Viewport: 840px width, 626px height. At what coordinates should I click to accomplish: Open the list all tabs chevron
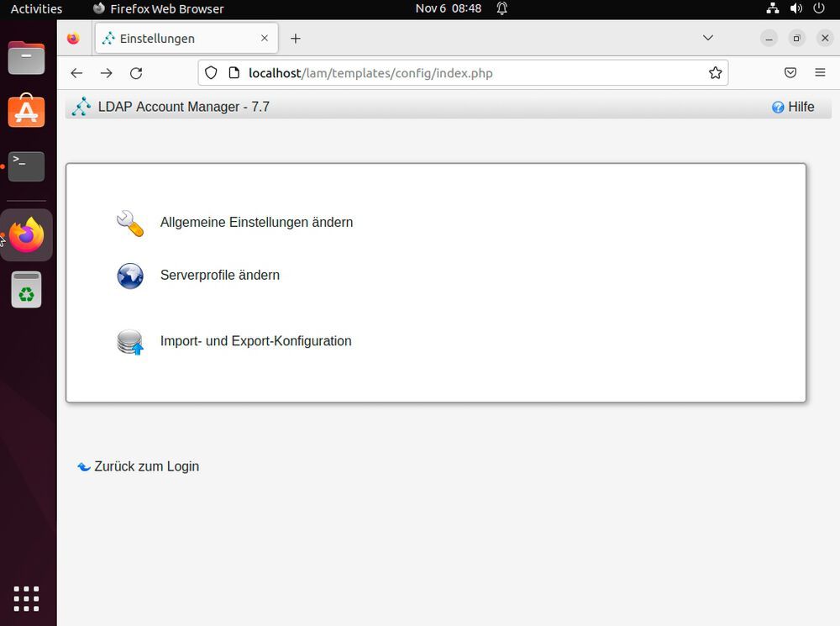707,38
